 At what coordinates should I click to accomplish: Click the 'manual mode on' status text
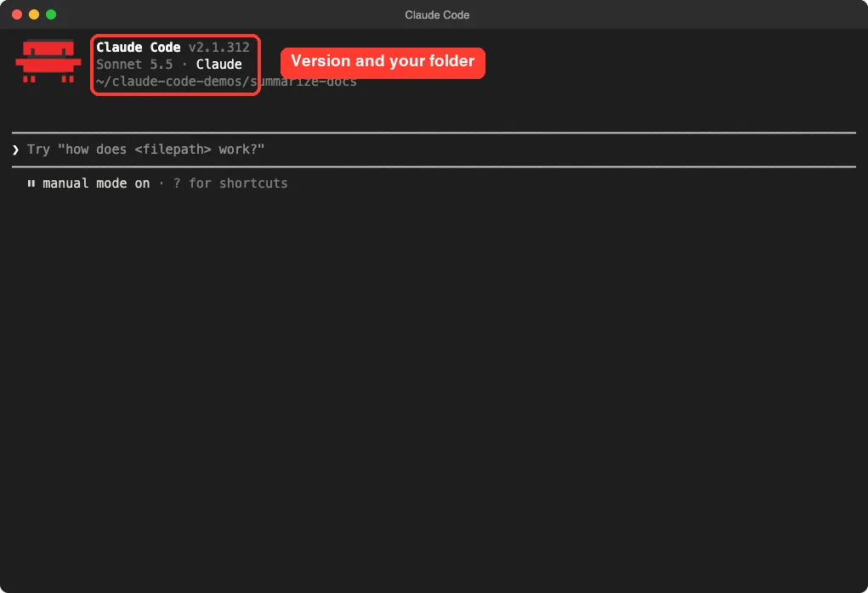point(96,184)
